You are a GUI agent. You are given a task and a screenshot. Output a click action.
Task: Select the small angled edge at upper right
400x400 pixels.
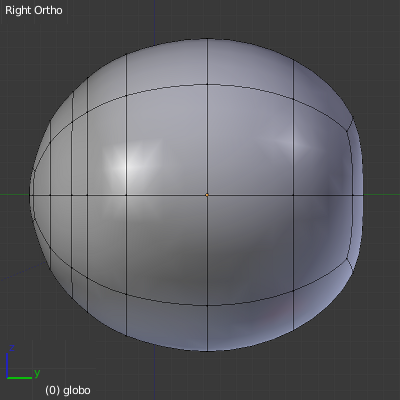click(x=349, y=124)
